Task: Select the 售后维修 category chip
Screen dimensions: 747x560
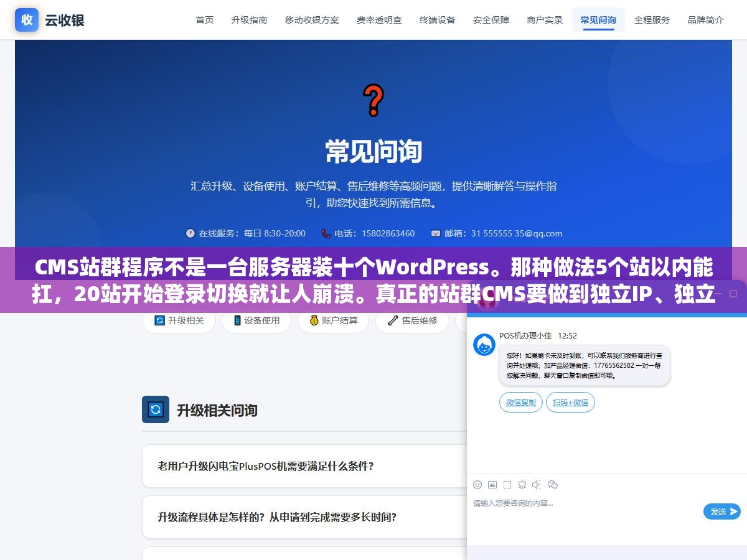Action: point(412,320)
